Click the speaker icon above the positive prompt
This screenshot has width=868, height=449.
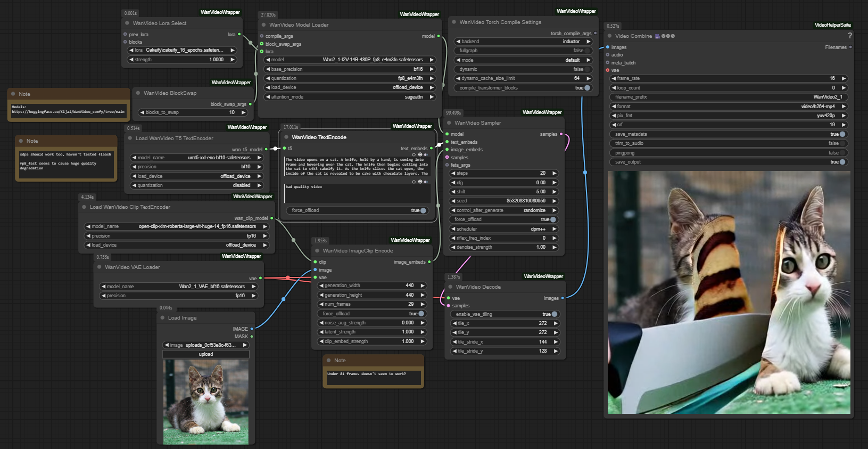click(426, 155)
